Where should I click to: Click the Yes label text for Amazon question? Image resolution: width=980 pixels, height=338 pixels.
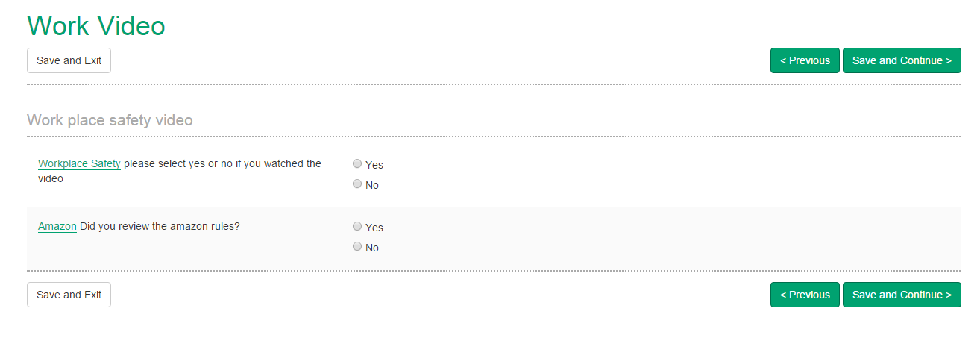pyautogui.click(x=374, y=228)
